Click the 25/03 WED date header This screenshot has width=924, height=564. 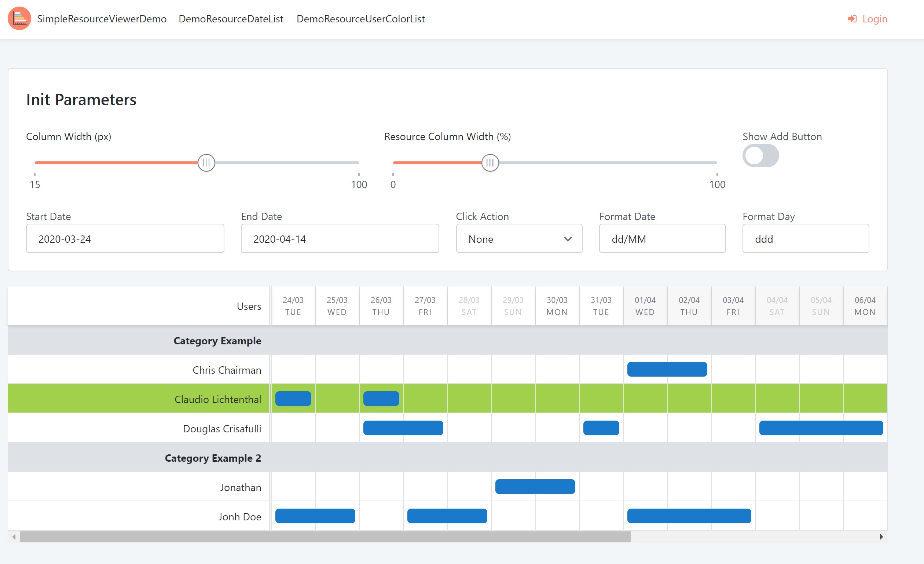pyautogui.click(x=337, y=306)
